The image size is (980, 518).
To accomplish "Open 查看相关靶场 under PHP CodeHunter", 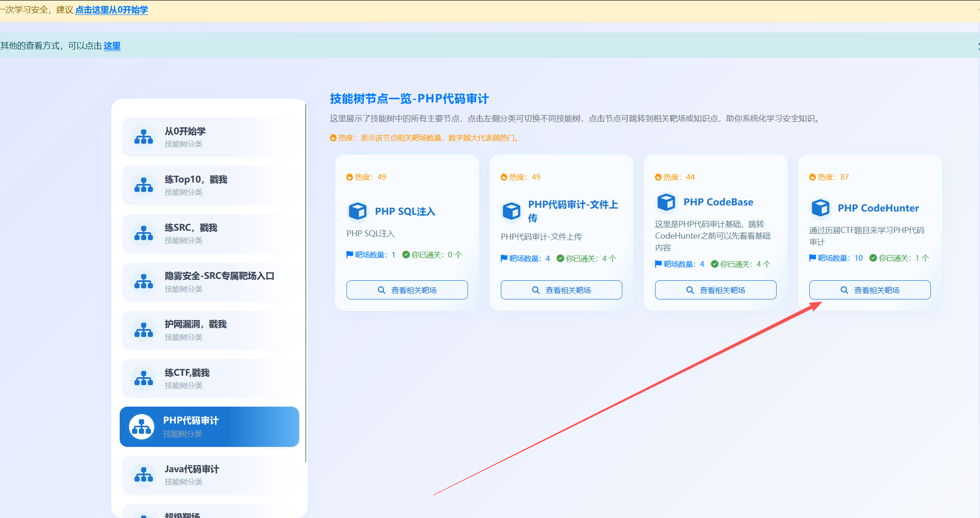I will [x=870, y=290].
